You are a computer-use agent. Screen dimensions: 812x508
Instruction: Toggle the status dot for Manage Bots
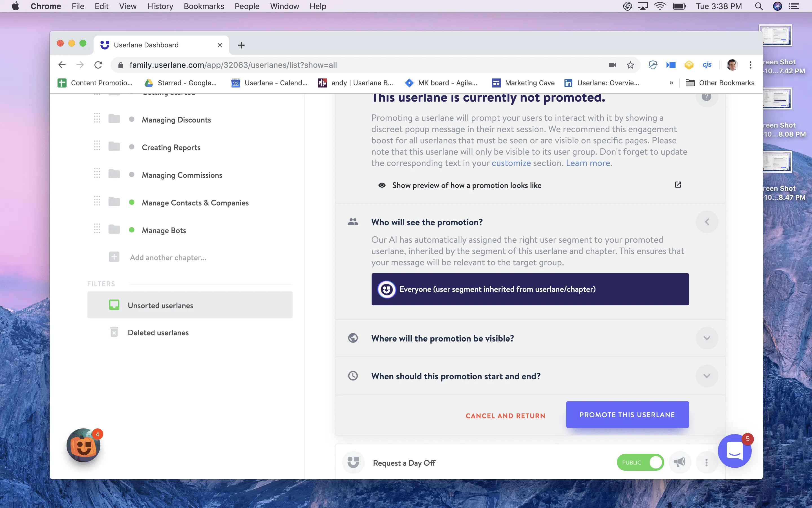pos(132,230)
